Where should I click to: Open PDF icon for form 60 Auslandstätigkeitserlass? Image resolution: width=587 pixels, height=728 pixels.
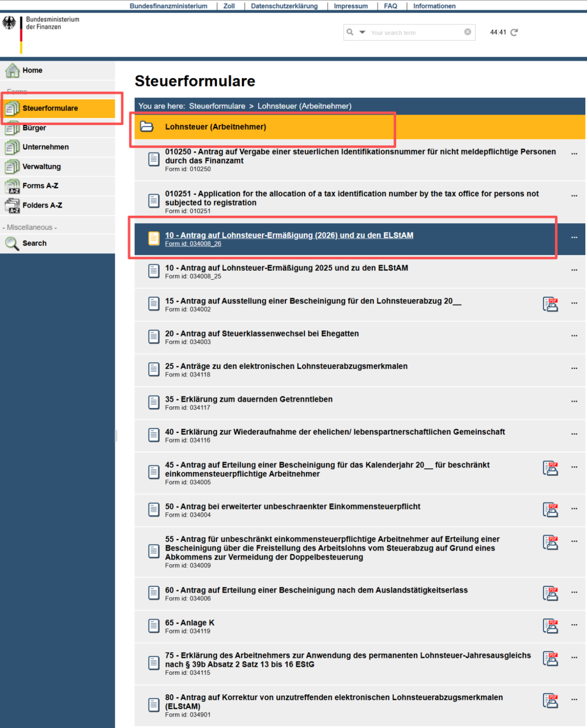pyautogui.click(x=551, y=593)
